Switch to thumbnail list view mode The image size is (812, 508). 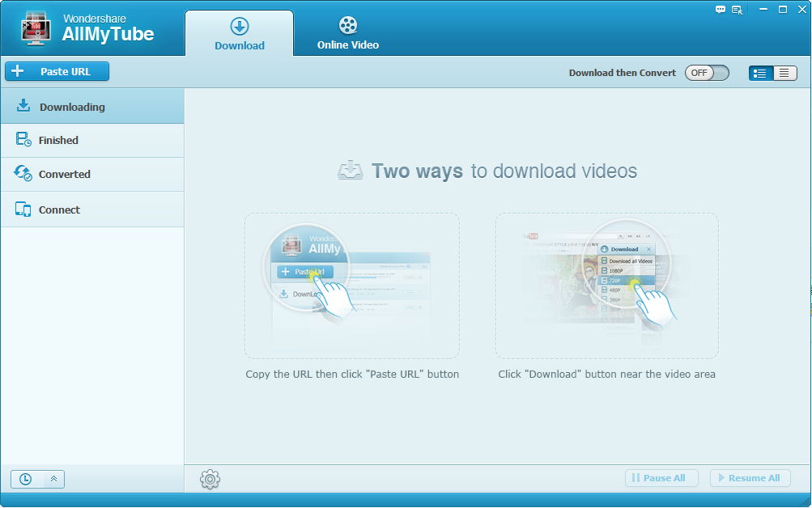[x=759, y=72]
